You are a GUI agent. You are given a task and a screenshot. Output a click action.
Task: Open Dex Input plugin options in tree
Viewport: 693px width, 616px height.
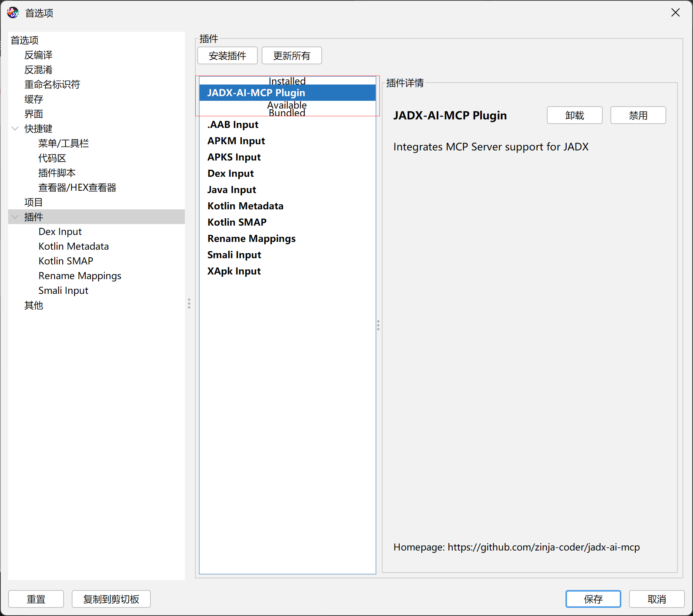60,232
